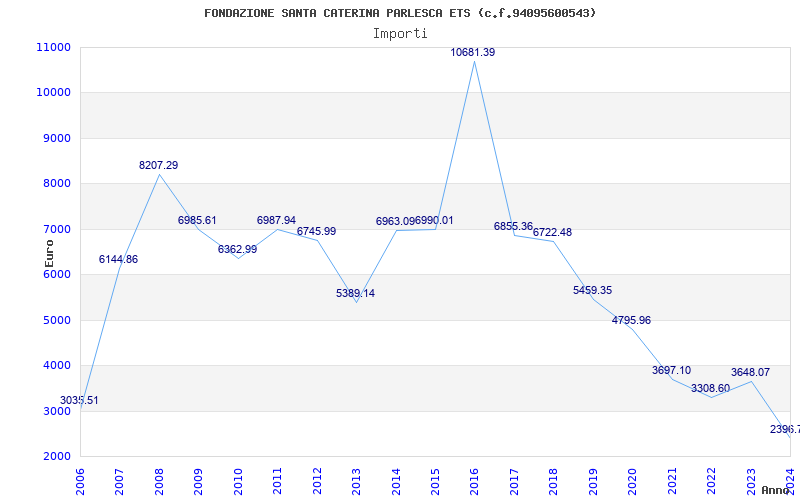Click the 2008 x-axis year label
The width and height of the screenshot is (800, 500).
pyautogui.click(x=159, y=482)
